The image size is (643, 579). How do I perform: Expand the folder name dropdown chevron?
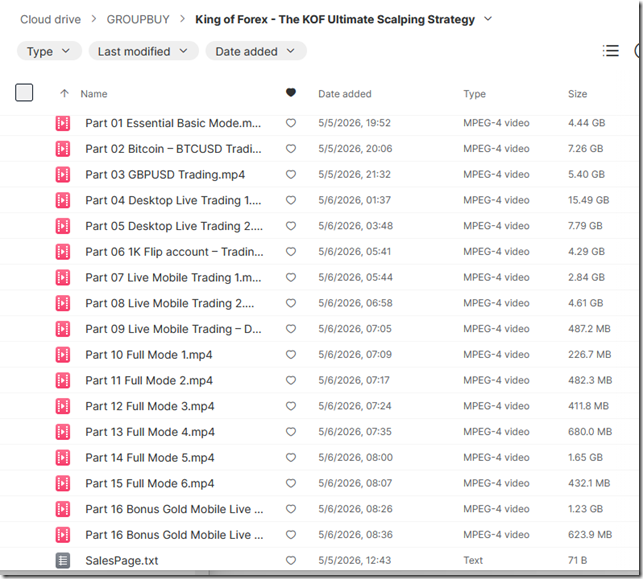tap(488, 19)
